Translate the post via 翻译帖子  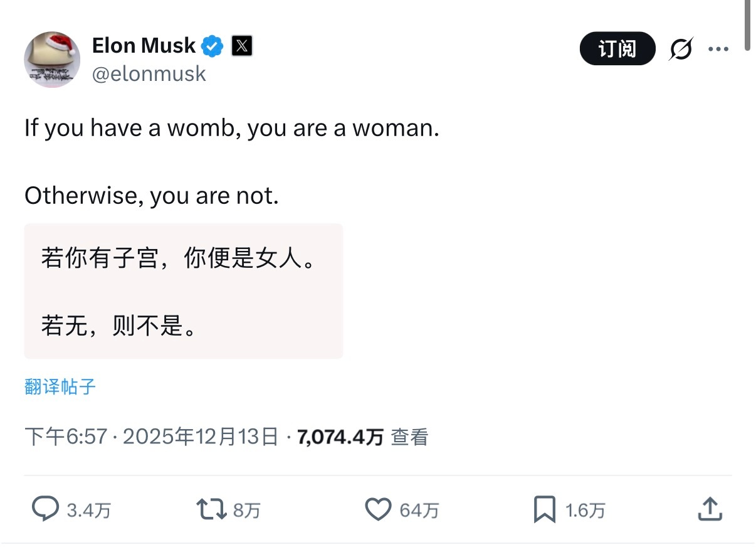point(60,386)
